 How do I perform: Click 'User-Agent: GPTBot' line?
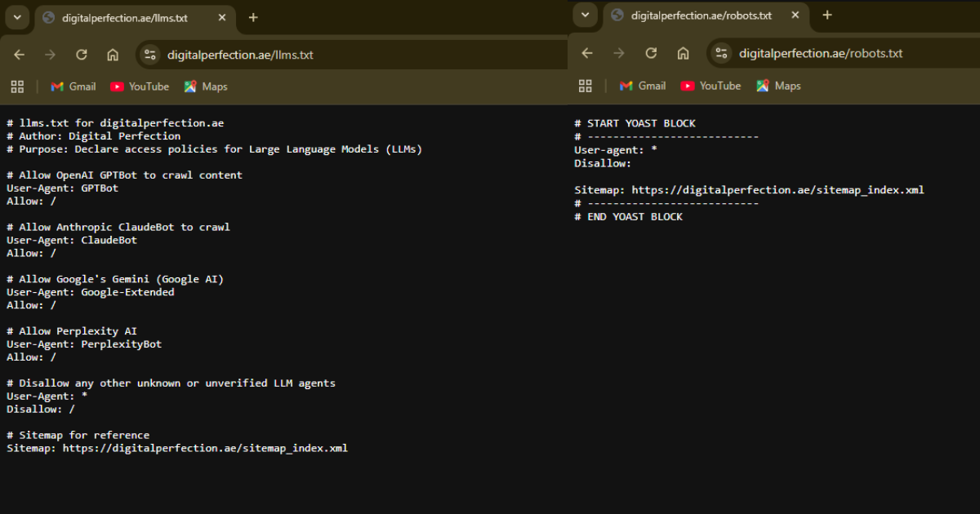coord(62,188)
